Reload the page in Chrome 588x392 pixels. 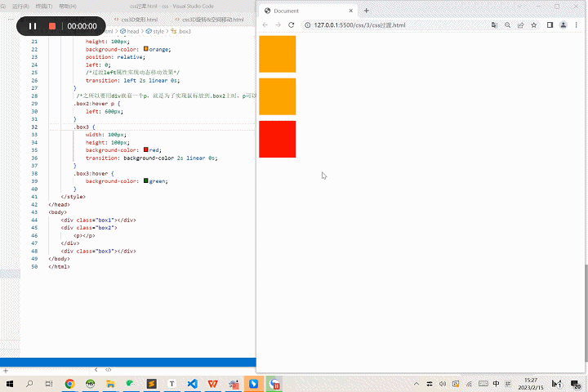click(x=292, y=25)
